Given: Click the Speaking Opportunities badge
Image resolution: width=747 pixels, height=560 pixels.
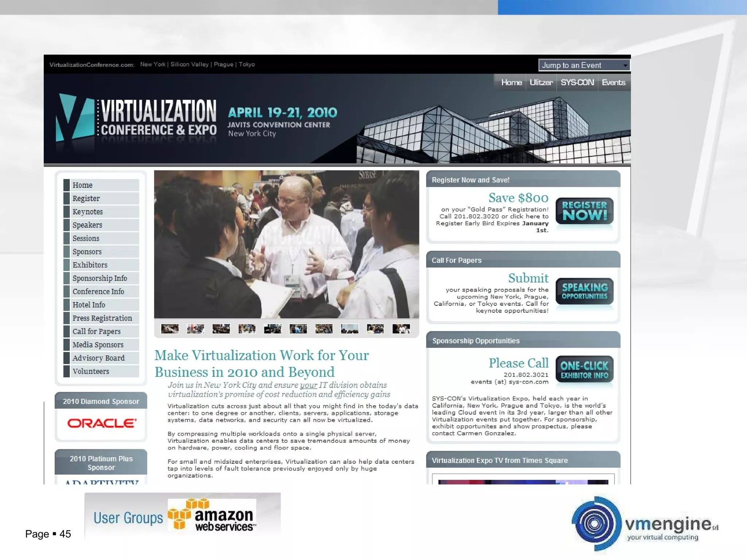Looking at the screenshot, I should [584, 291].
